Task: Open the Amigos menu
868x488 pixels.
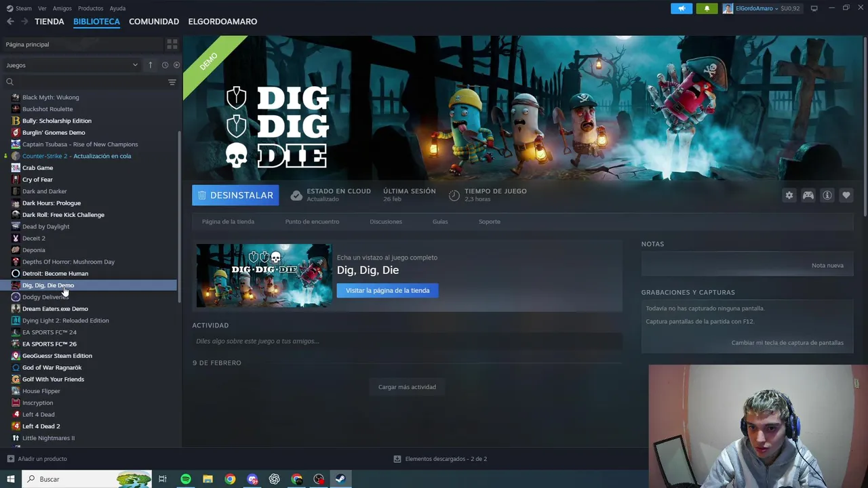Action: [x=62, y=8]
